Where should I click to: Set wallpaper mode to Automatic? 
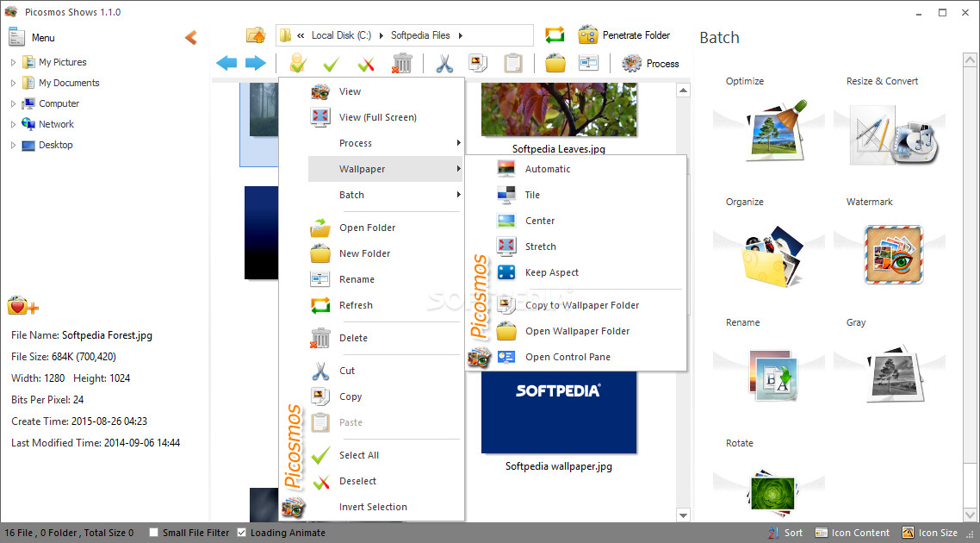pos(589,169)
